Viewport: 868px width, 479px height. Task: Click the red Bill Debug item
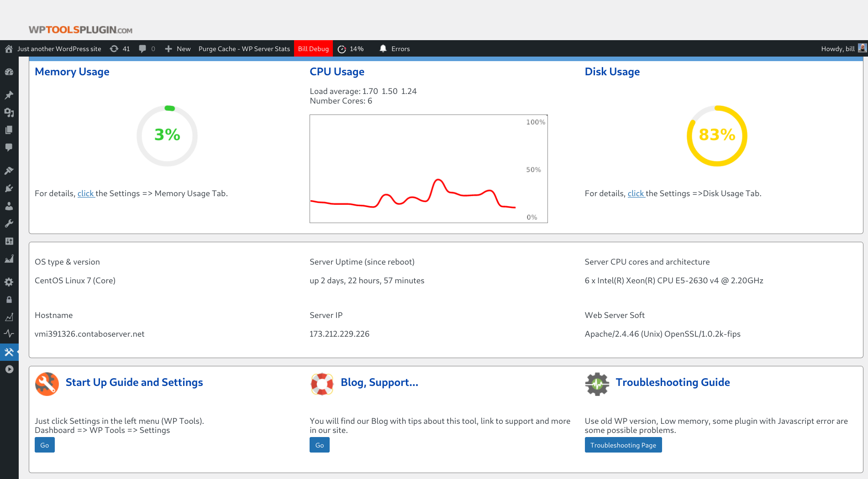coord(313,49)
